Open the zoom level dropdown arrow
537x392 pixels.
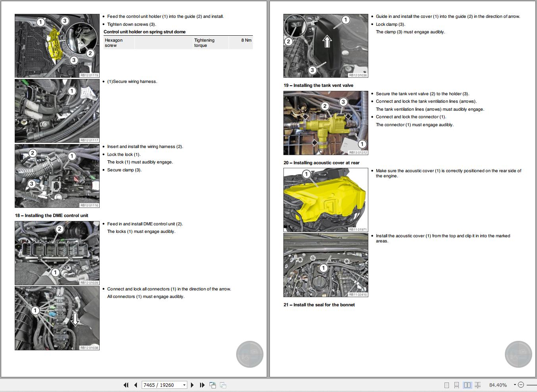(x=514, y=384)
